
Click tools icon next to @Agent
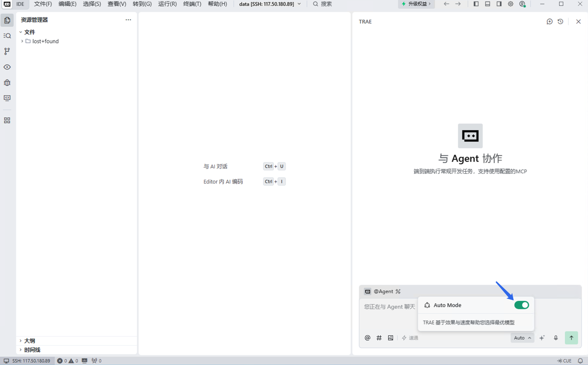398,292
